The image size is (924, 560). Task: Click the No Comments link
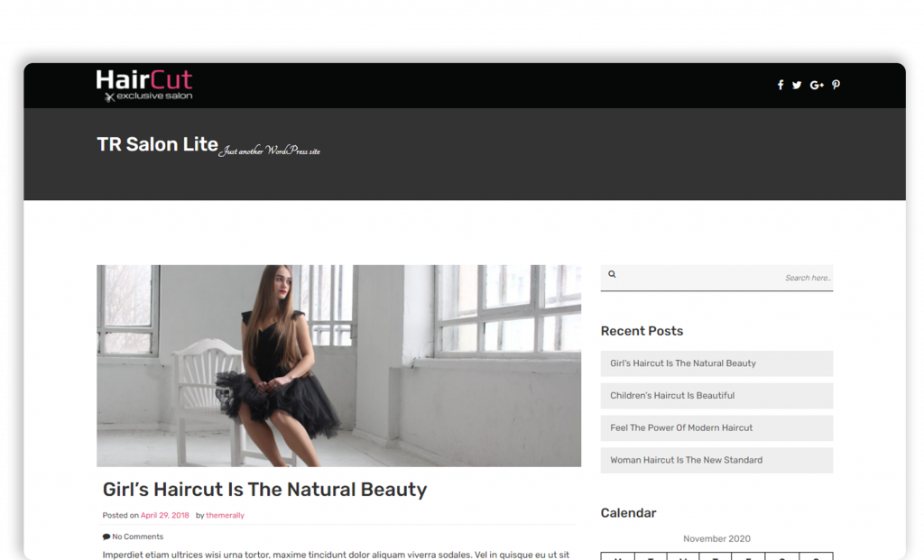(137, 537)
